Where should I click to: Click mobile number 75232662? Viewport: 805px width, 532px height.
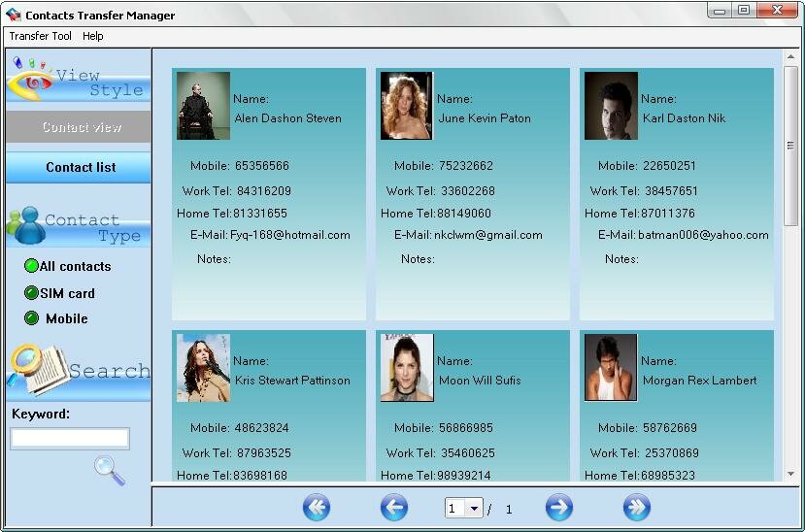(466, 166)
